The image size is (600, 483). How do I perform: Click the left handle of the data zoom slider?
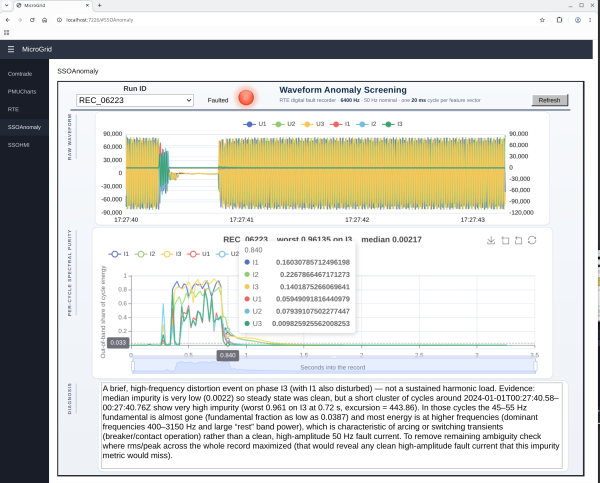[x=133, y=366]
